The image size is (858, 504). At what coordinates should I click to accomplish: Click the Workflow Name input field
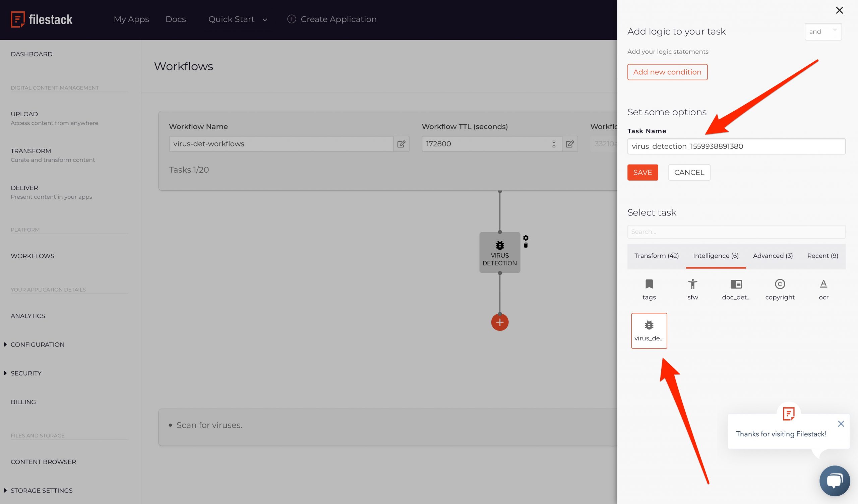click(x=281, y=144)
